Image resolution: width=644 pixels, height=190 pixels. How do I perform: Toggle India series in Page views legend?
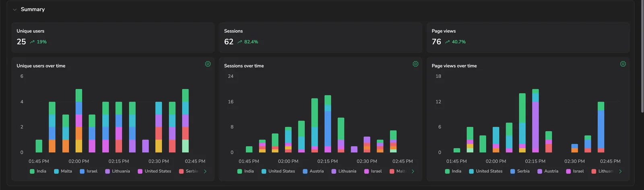tap(453, 171)
